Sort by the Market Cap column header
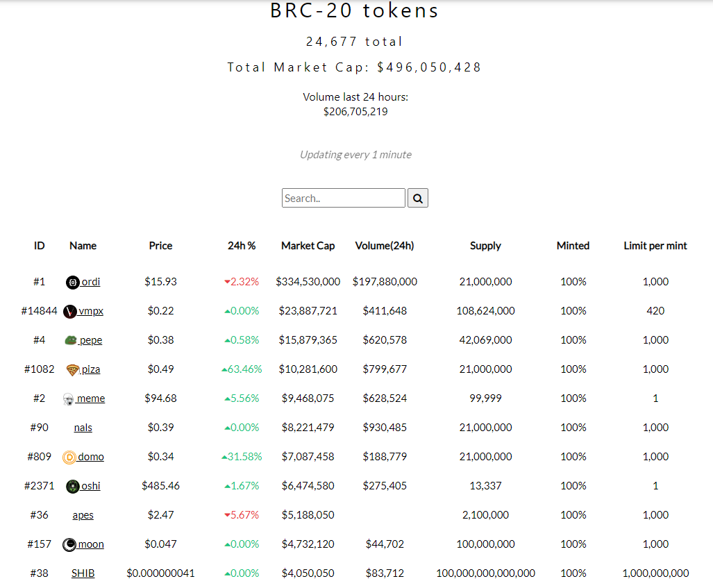713x588 pixels. point(308,246)
